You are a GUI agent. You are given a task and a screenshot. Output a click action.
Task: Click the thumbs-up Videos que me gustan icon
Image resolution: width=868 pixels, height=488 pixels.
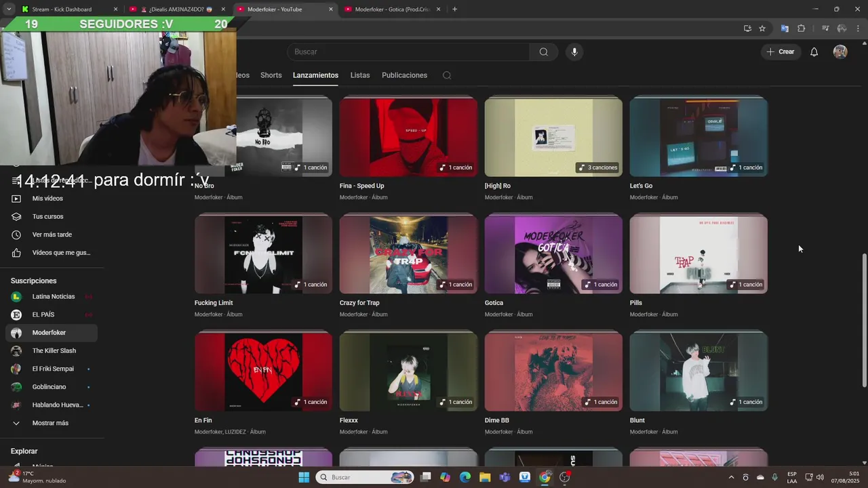pos(16,253)
